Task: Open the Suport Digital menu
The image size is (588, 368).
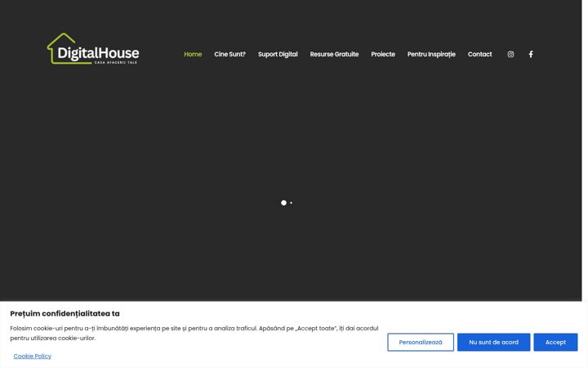Action: (278, 54)
